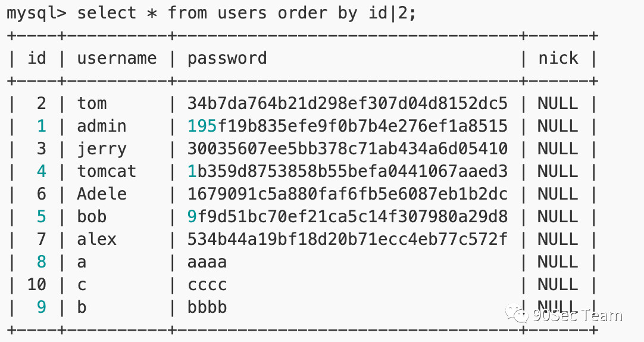This screenshot has width=644, height=342.
Task: Click the cccc password value
Action: click(207, 285)
